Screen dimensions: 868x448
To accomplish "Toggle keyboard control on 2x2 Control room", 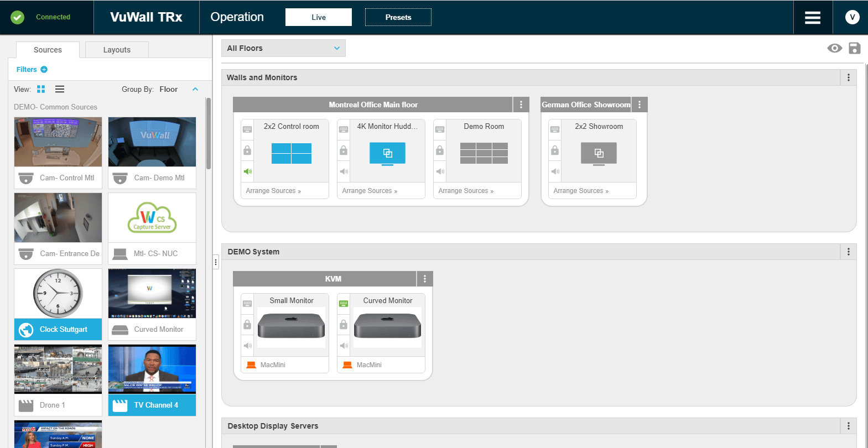I will coord(247,129).
